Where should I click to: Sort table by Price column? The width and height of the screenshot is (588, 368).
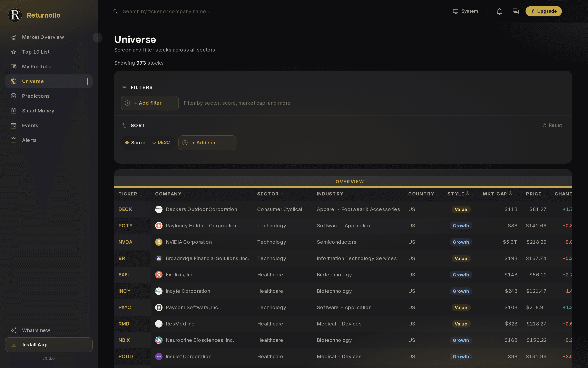pyautogui.click(x=536, y=194)
